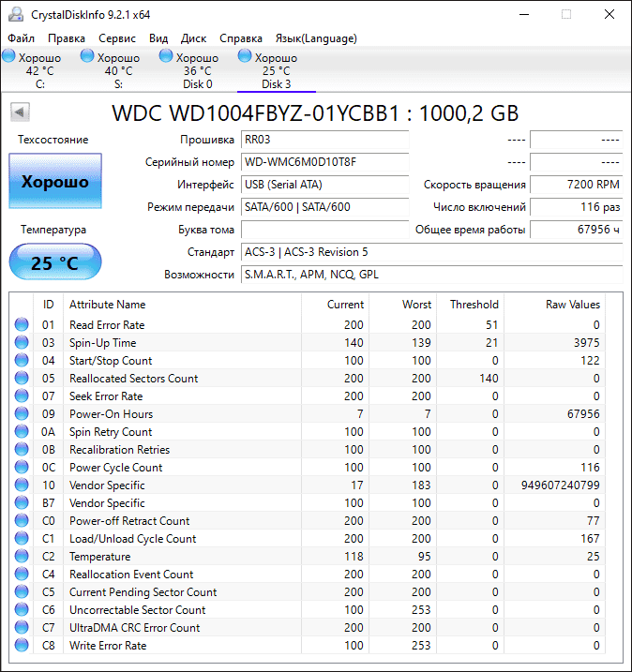Click status orb beside Reallocated Sectors Count
This screenshot has width=632, height=672.
coord(22,379)
